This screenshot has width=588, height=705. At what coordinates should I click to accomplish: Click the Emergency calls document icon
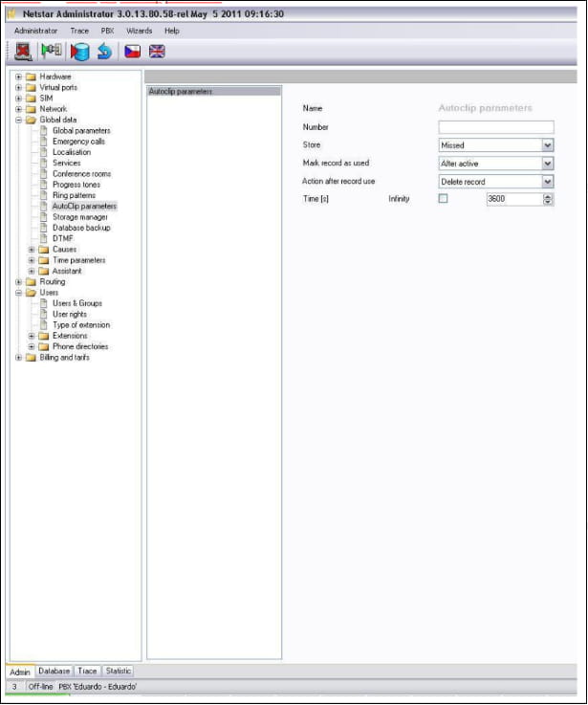44,142
